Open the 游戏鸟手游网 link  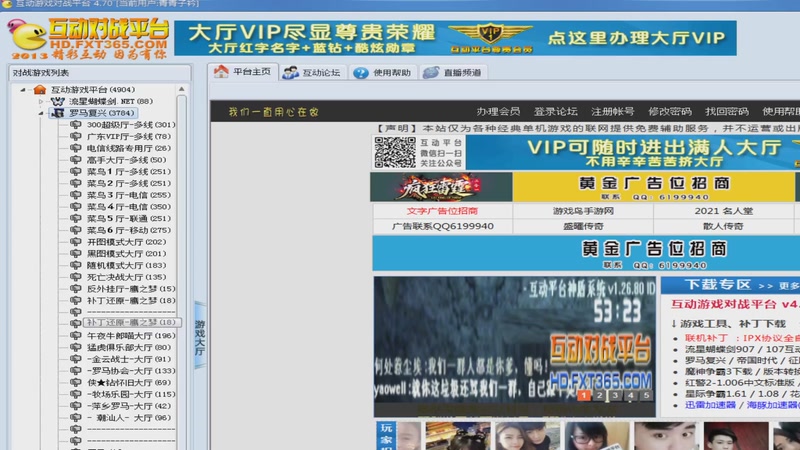[583, 211]
